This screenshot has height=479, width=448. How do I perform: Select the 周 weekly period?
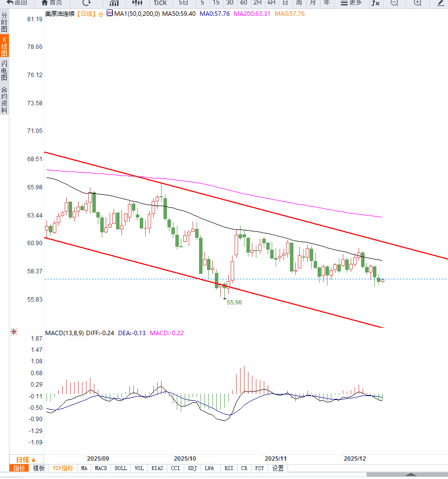(299, 3)
